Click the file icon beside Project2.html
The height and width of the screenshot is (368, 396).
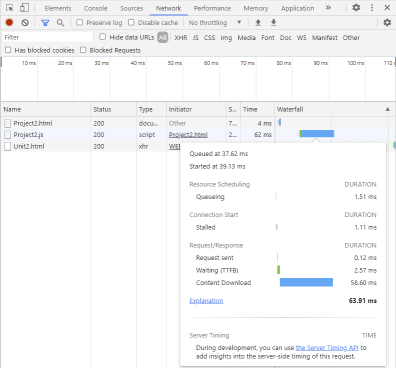pos(7,123)
